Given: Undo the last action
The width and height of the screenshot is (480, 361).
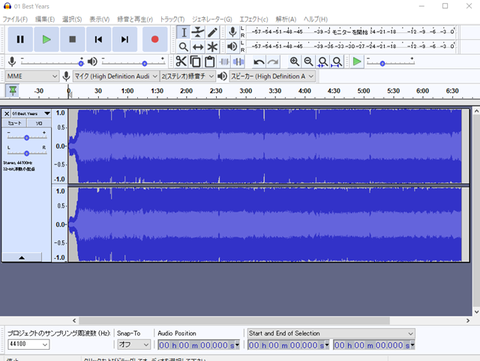Looking at the screenshot, I should 259,62.
